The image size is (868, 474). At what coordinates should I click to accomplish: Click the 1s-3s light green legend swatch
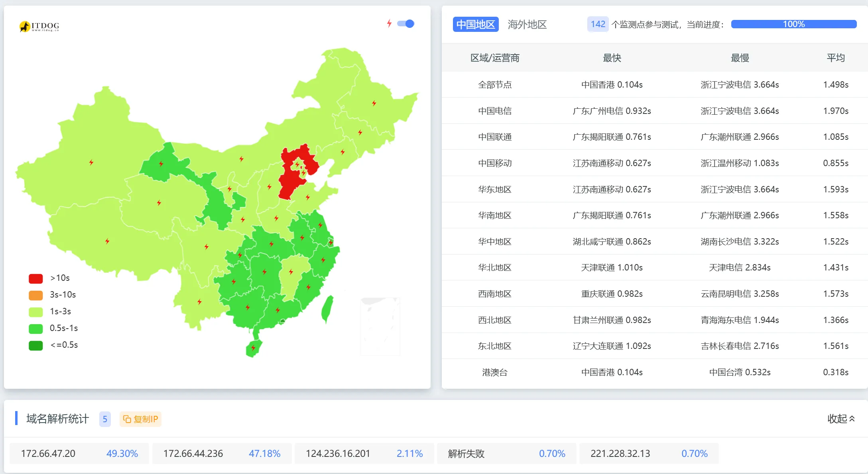coord(36,311)
